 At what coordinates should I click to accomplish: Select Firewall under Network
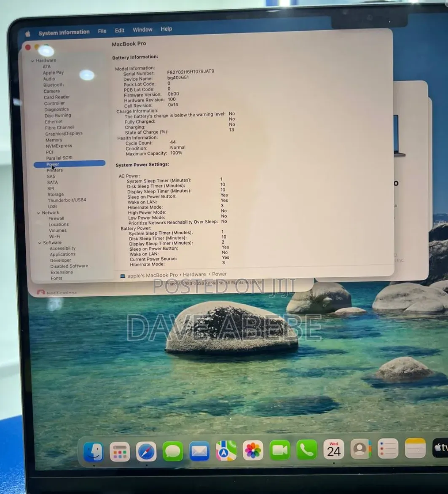(x=56, y=218)
